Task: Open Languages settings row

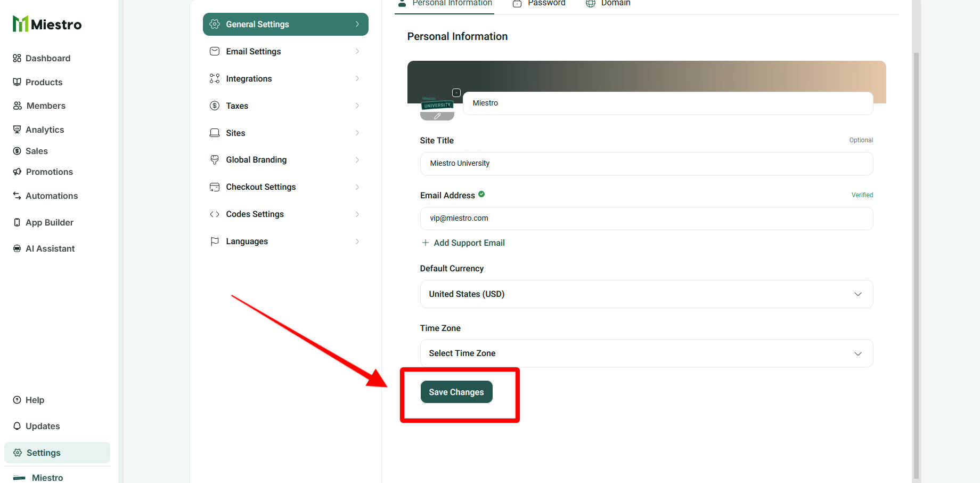Action: [285, 241]
